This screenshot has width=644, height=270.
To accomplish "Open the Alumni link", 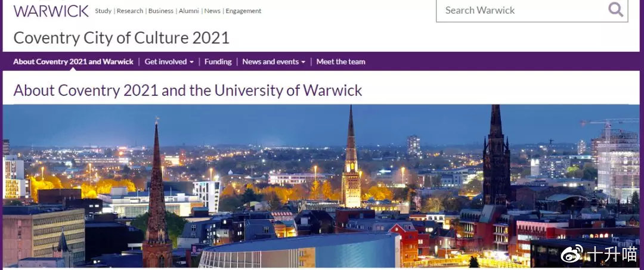I will point(188,11).
